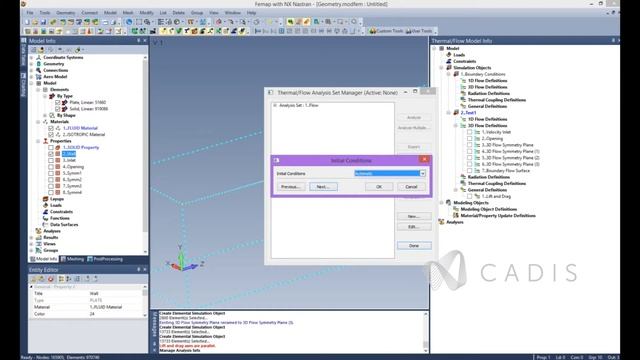Select Coordinate Systems icon in Model Info tree

[39, 58]
